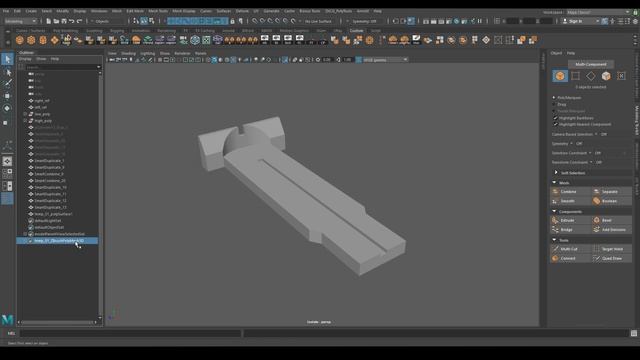The image size is (640, 360).
Task: Toggle icon beside SmartCombine_20 in Outliner
Action: click(31, 180)
